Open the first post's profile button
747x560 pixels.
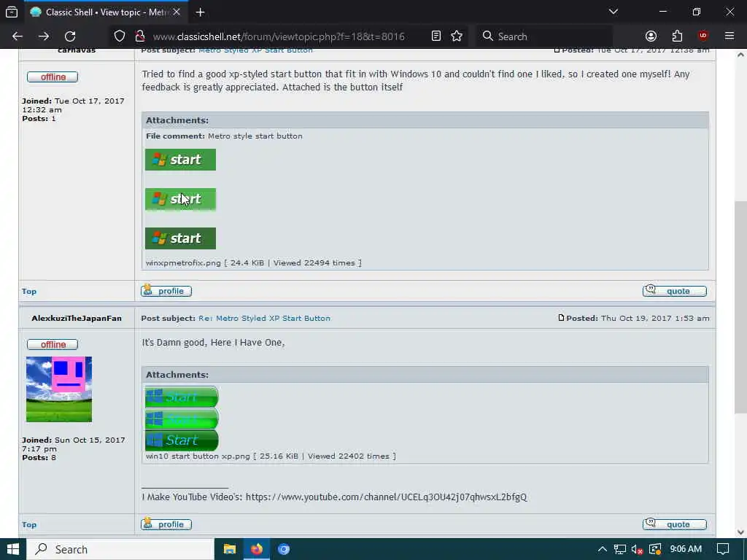pyautogui.click(x=166, y=291)
